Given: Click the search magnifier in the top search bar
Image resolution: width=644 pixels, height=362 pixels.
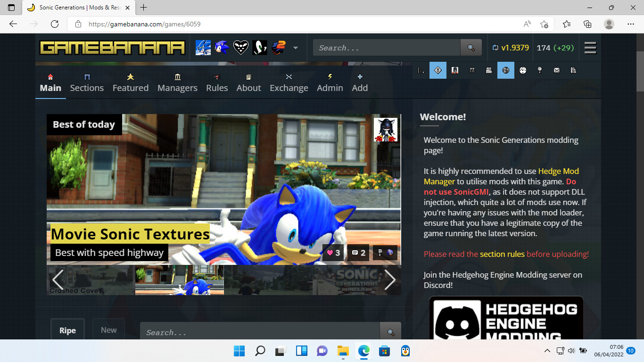Looking at the screenshot, I should coord(470,47).
